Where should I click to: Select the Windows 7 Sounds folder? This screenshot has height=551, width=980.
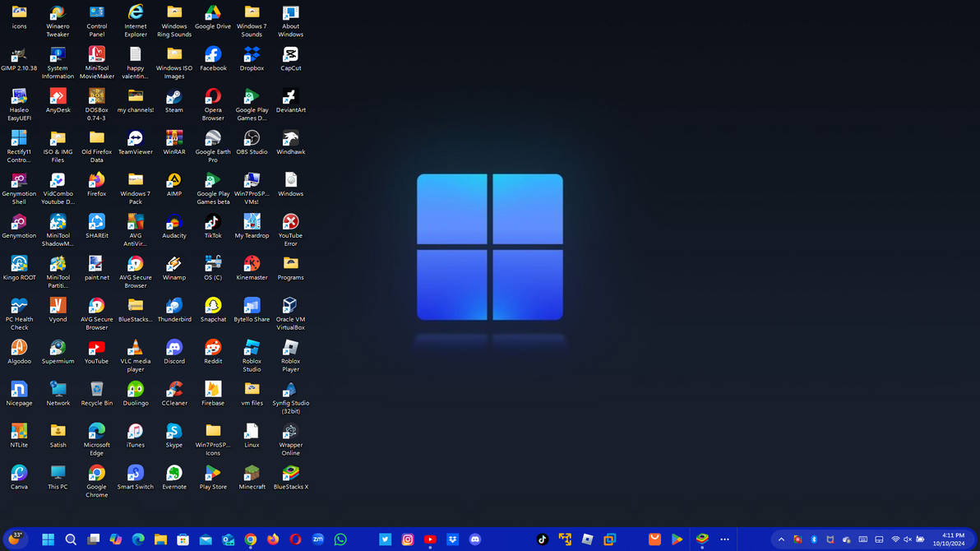pyautogui.click(x=252, y=21)
